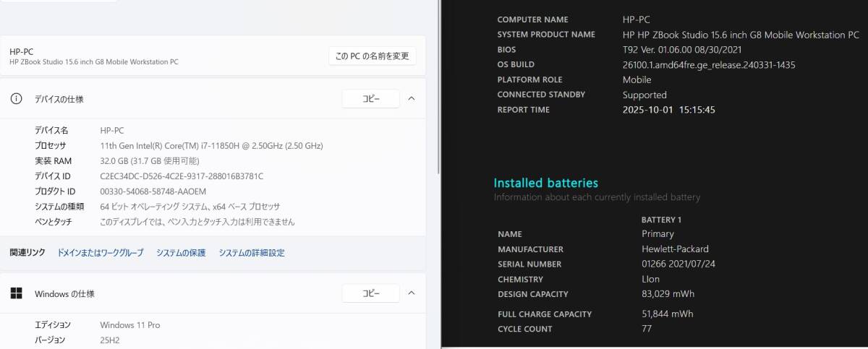Click the HP-PC device name heading
This screenshot has height=349, width=868.
coord(22,51)
